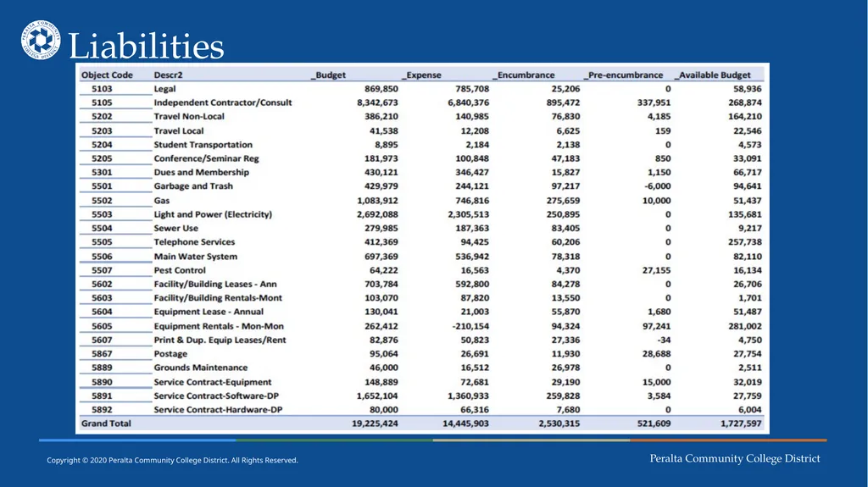Select Sewer Use description
This screenshot has width=868, height=487.
176,228
